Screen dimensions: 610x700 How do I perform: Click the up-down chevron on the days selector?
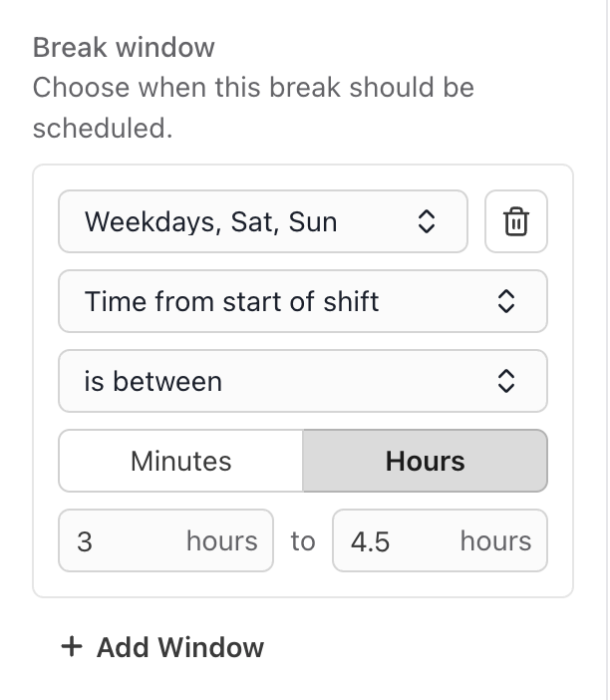pos(427,221)
